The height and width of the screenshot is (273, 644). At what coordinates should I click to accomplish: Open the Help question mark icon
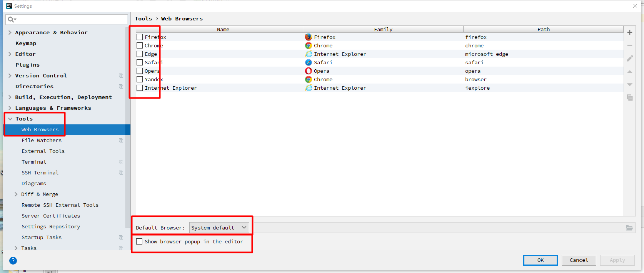point(13,261)
